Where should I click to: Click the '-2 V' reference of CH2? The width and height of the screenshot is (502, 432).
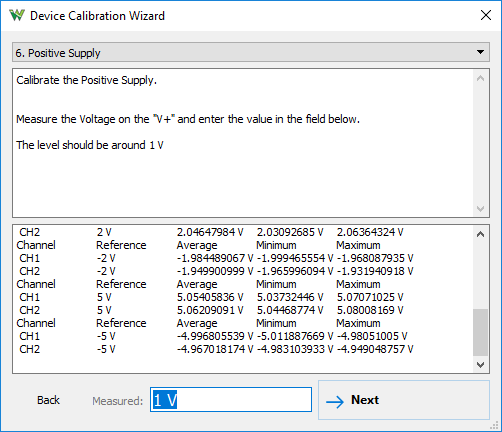(106, 271)
